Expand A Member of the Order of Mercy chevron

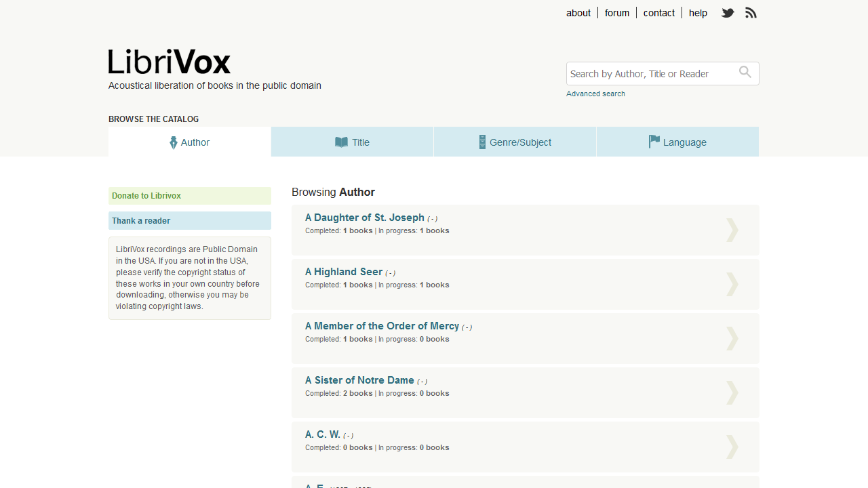(x=732, y=338)
